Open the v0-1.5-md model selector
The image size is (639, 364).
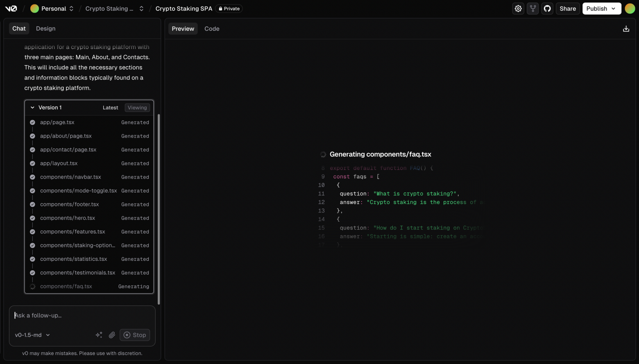pos(32,335)
